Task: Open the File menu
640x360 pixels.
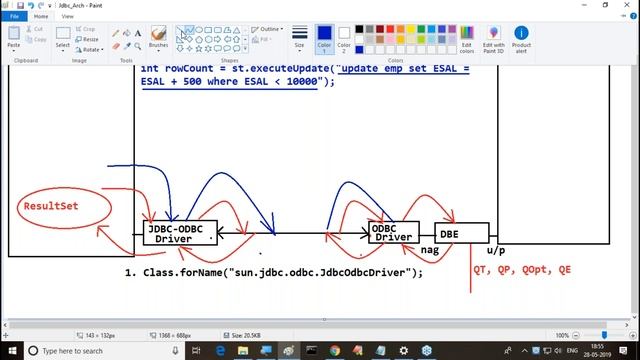Action: click(14, 16)
